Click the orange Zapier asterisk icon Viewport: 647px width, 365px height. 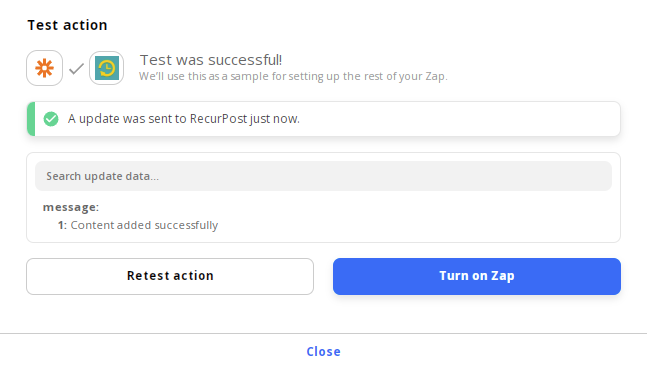click(45, 68)
